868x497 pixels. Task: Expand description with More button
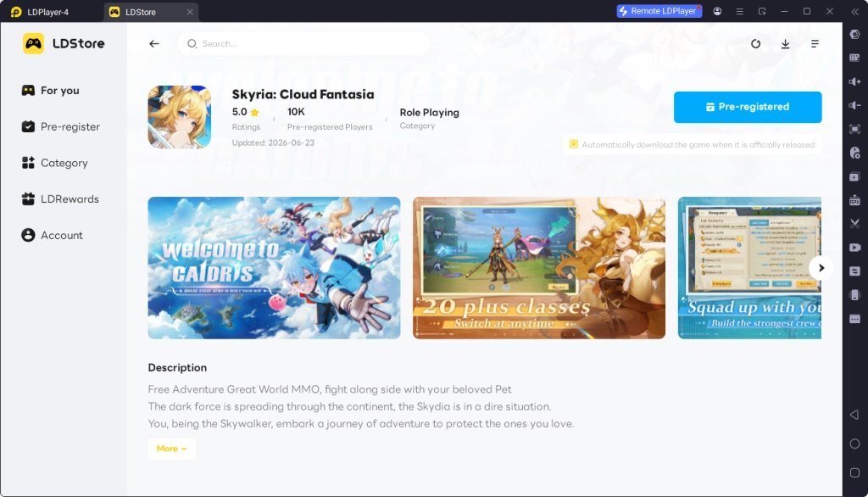(x=171, y=449)
